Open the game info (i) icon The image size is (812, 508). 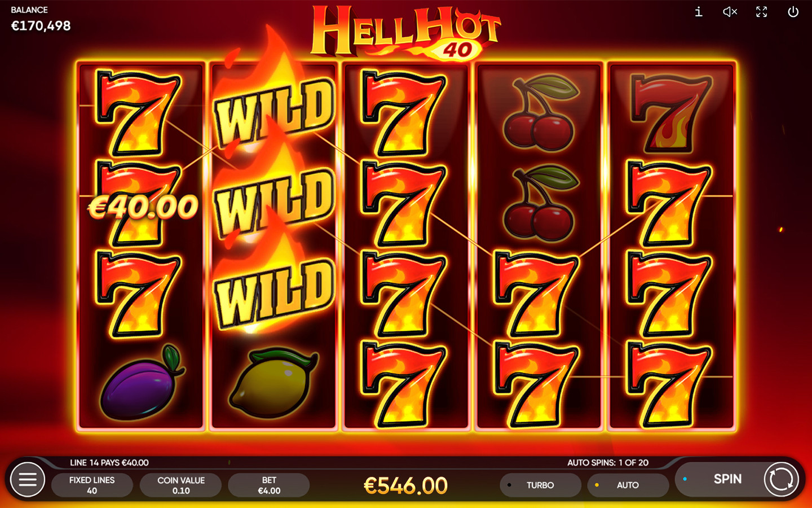point(698,12)
